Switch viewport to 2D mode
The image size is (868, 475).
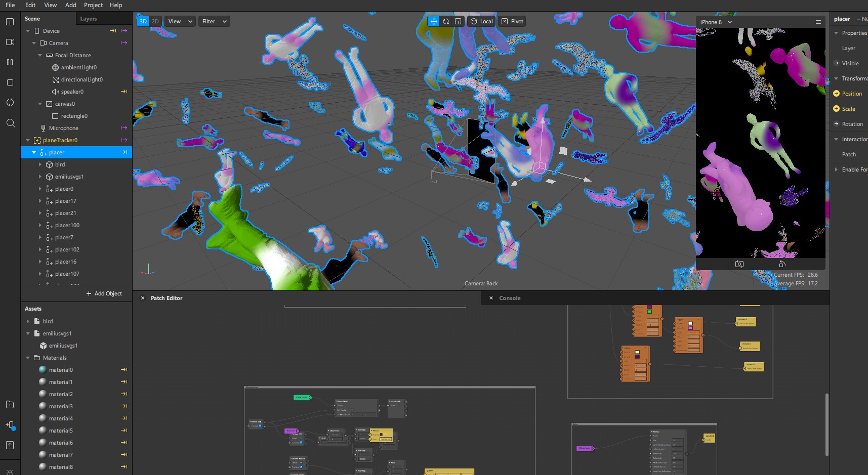pos(155,21)
